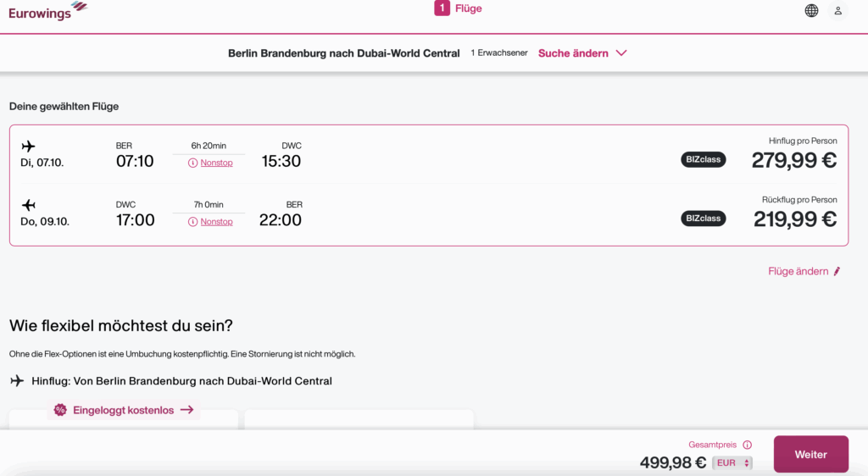The width and height of the screenshot is (868, 476).
Task: Click the return flight BIZclass badge
Action: tap(703, 219)
